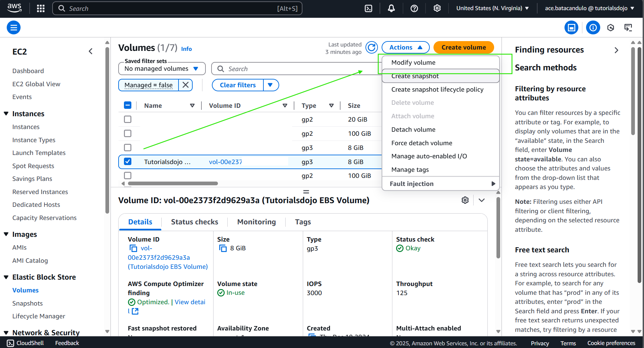Open the AWS home logo

coord(14,8)
